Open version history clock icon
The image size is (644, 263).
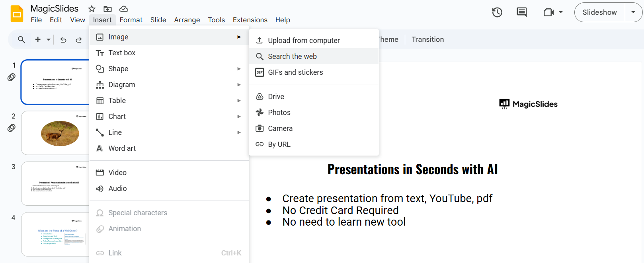coord(497,12)
